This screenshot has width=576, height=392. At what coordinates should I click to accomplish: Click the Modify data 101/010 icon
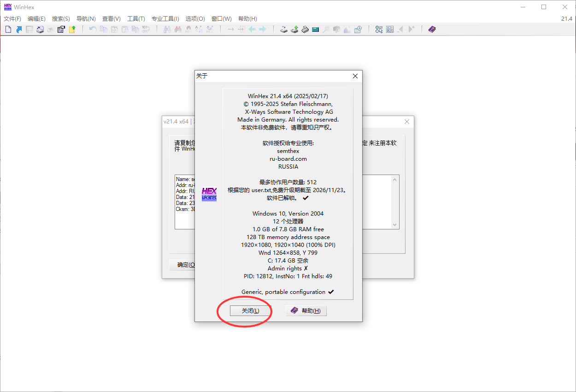coord(146,29)
